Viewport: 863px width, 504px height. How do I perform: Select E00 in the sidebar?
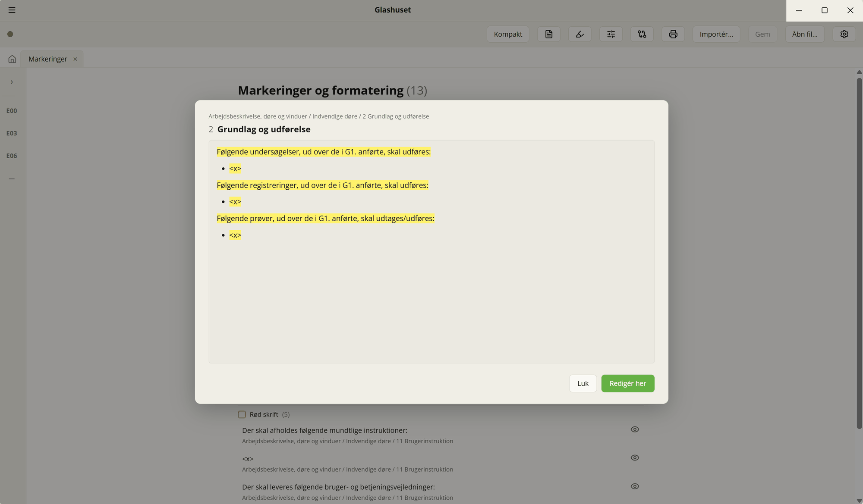(12, 111)
